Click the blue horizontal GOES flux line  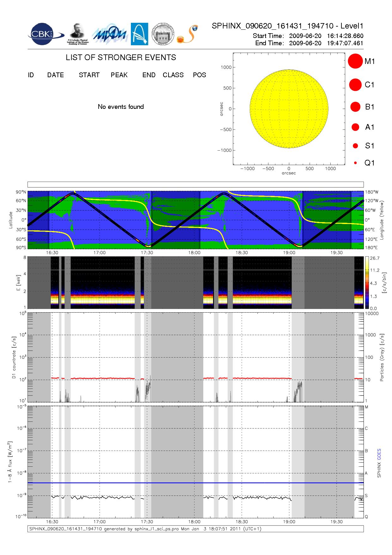click(195, 483)
